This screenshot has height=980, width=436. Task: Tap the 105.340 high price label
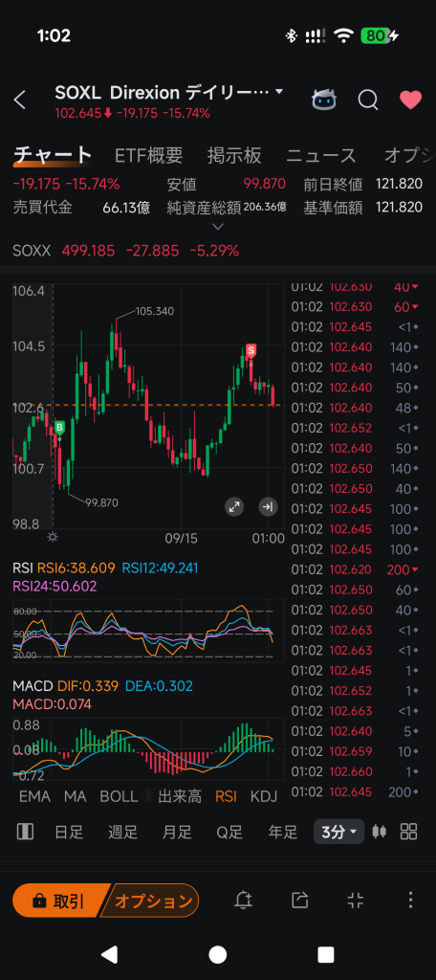[x=154, y=311]
